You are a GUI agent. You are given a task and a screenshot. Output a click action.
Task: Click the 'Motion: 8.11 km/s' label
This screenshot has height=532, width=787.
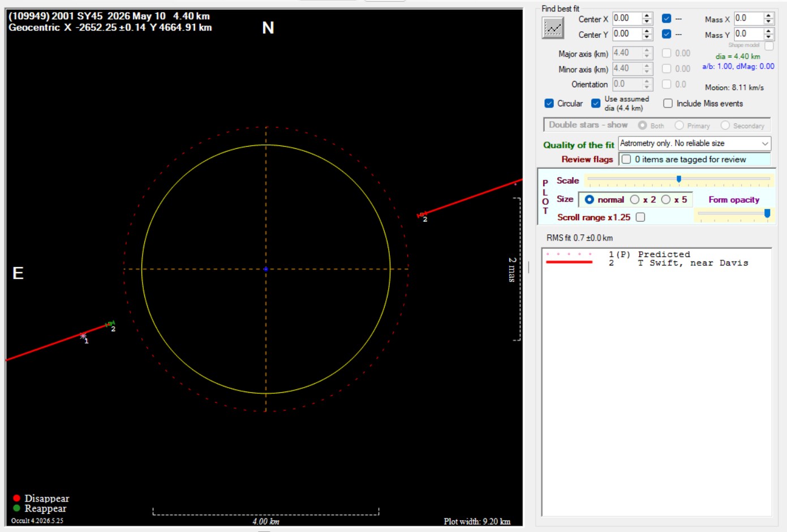[734, 88]
